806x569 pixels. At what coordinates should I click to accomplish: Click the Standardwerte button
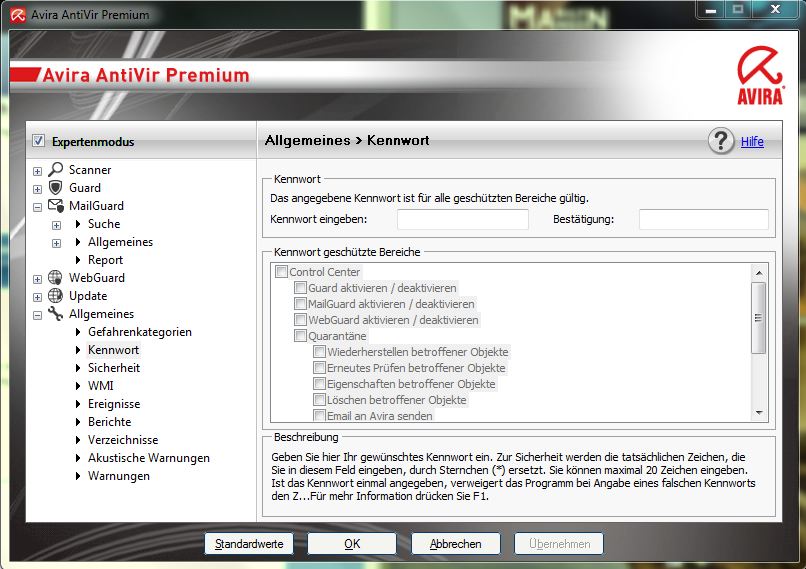[x=249, y=544]
